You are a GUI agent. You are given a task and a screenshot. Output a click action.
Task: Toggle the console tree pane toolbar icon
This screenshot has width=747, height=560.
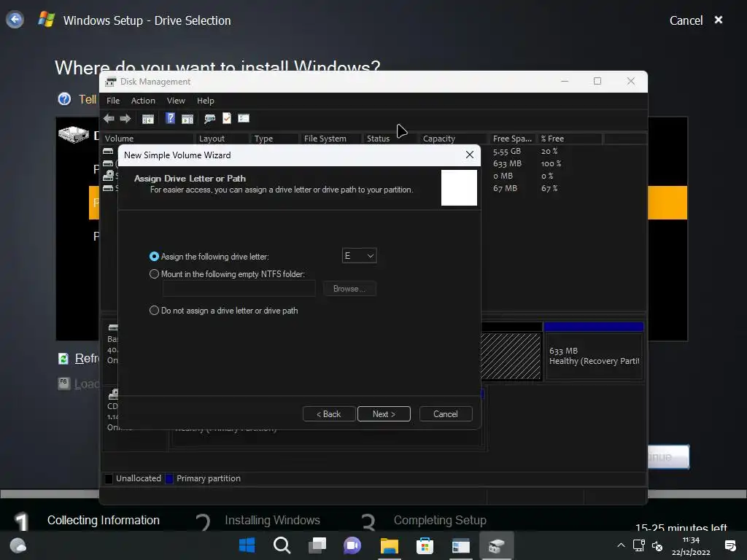coord(148,119)
